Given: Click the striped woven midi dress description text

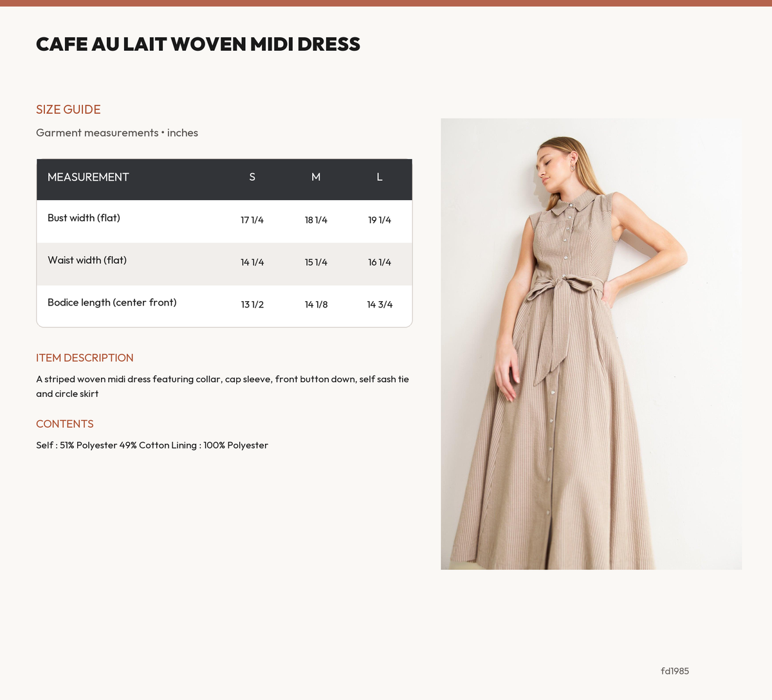Looking at the screenshot, I should coord(223,386).
